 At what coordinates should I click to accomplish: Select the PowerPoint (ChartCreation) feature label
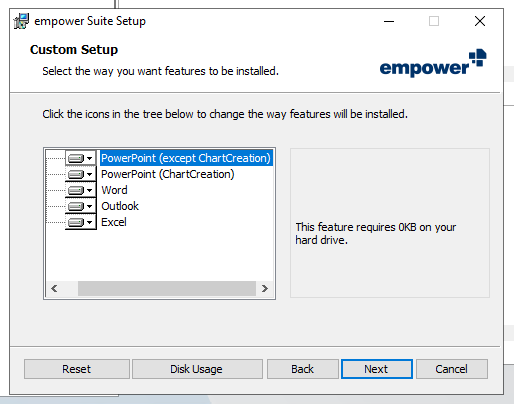click(168, 174)
